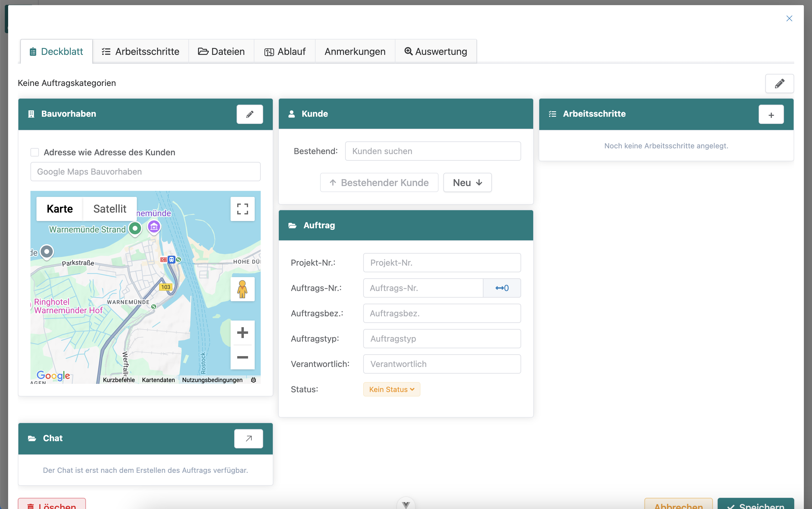812x509 pixels.
Task: Select the Street View pegman icon
Action: coord(242,289)
